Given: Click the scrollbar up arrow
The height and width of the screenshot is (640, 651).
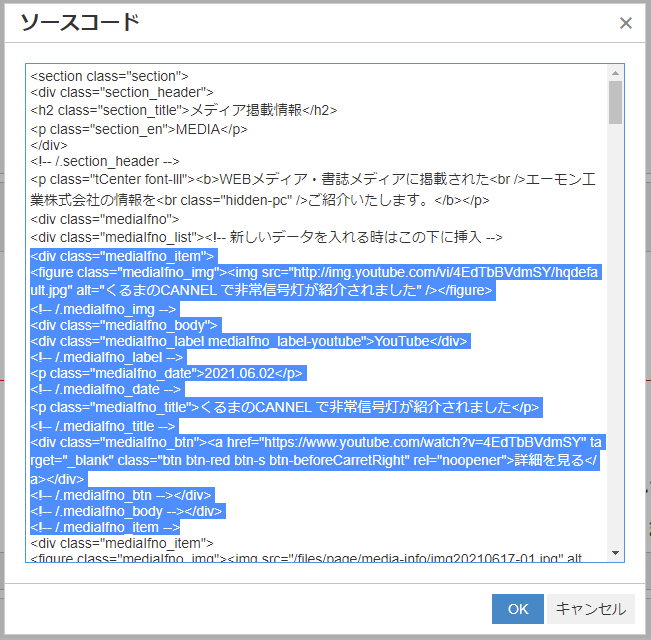Looking at the screenshot, I should coord(615,73).
